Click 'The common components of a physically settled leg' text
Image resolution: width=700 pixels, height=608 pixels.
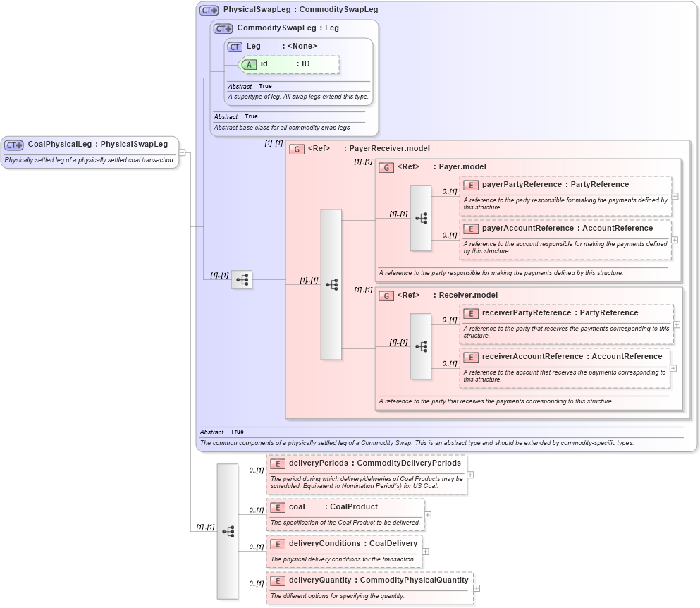pyautogui.click(x=417, y=443)
